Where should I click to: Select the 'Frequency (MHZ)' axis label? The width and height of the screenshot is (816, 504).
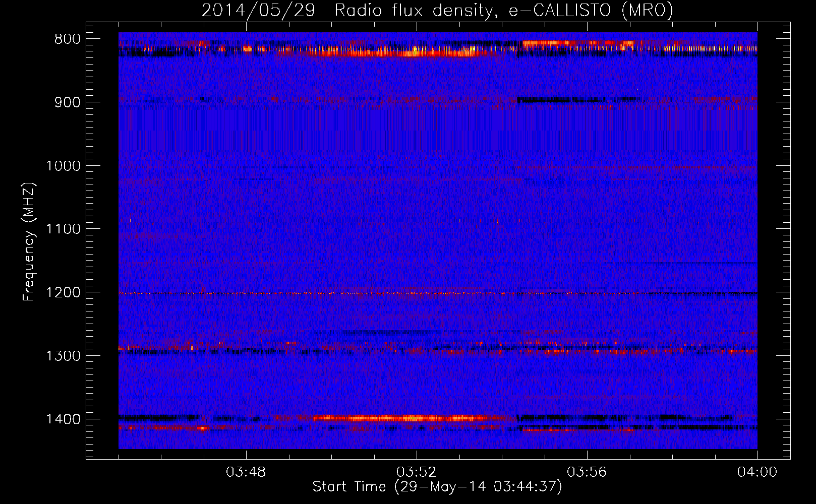tap(29, 242)
